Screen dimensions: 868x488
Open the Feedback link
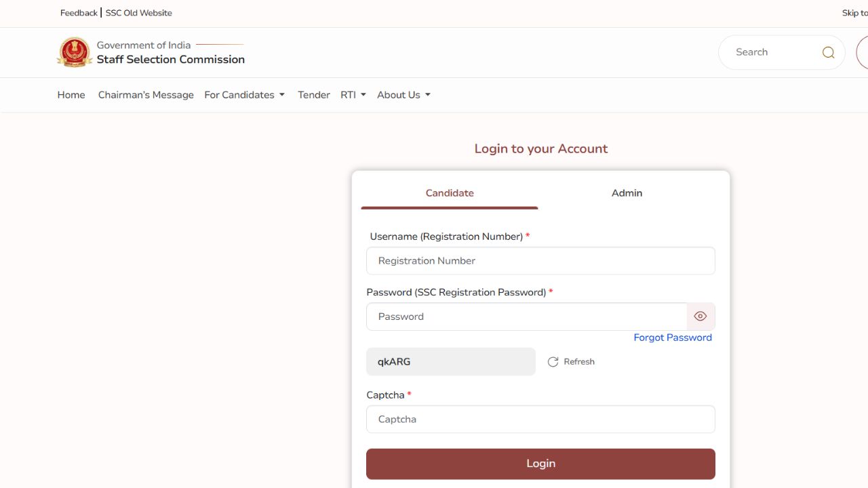79,13
